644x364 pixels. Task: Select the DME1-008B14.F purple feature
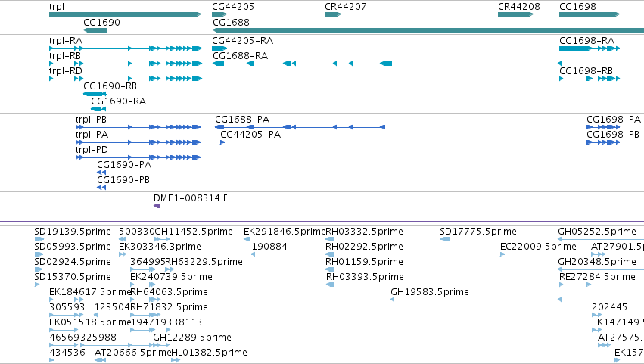pyautogui.click(x=157, y=206)
